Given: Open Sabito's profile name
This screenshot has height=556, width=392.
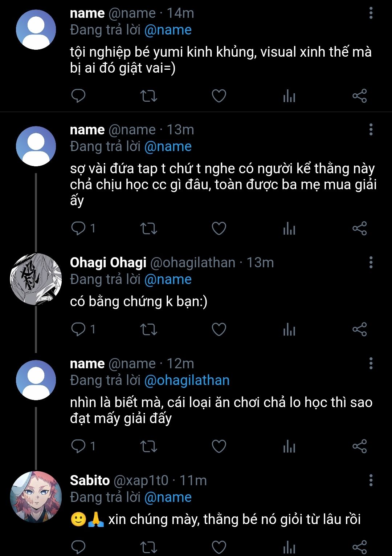Looking at the screenshot, I should coord(90,480).
